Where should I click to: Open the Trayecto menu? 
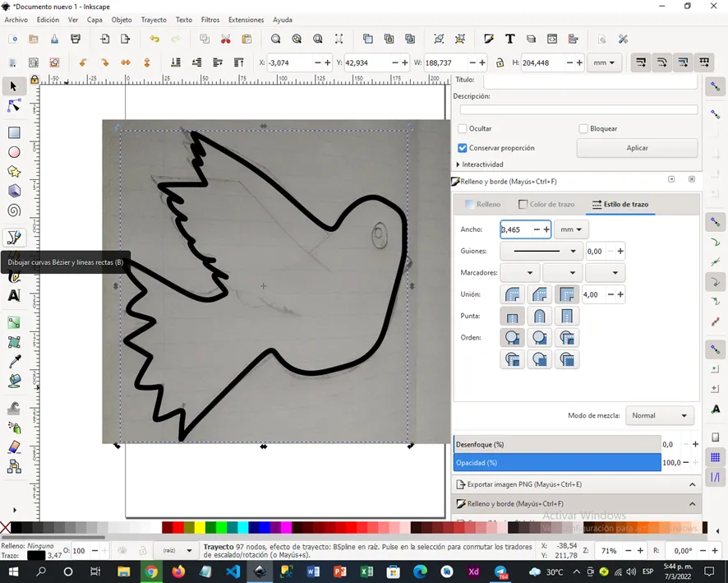click(154, 20)
